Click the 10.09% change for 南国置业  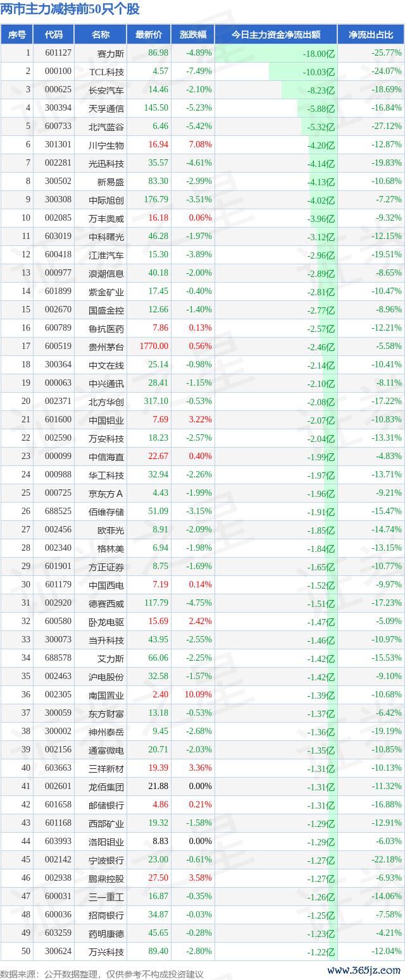tap(198, 695)
